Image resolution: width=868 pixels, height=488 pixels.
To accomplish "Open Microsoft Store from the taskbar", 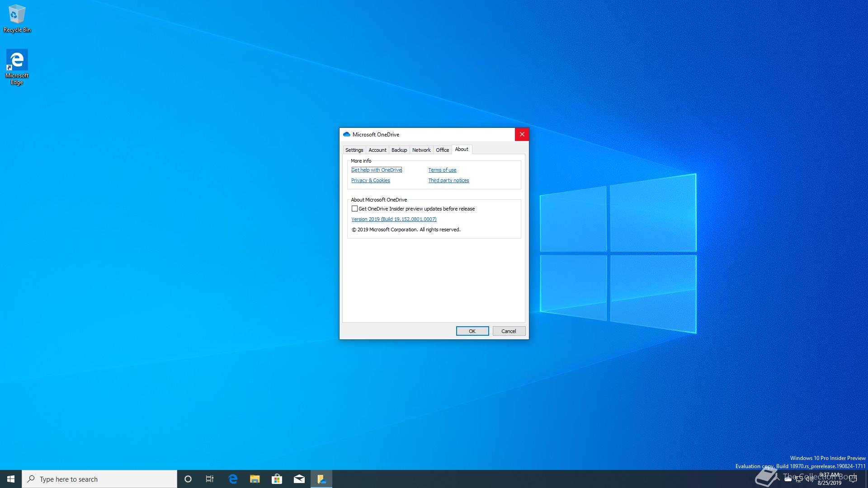I will click(277, 479).
